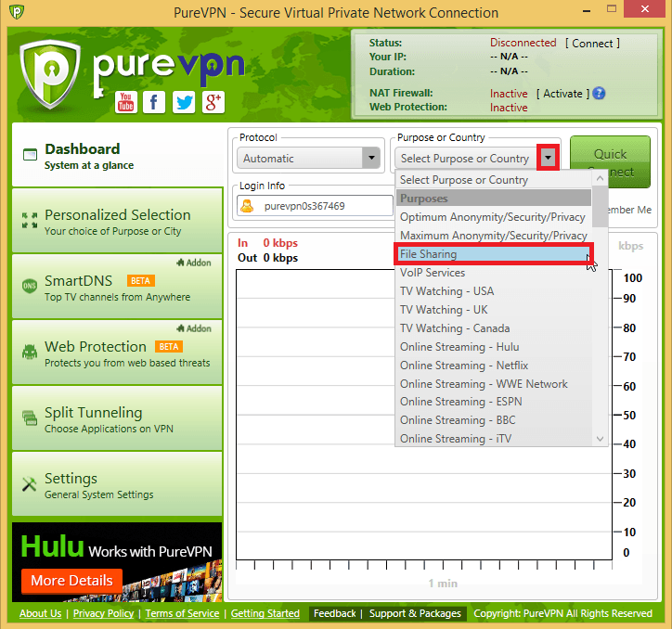Click the user icon in Login Info
Viewport: 672px width, 629px height.
point(248,206)
